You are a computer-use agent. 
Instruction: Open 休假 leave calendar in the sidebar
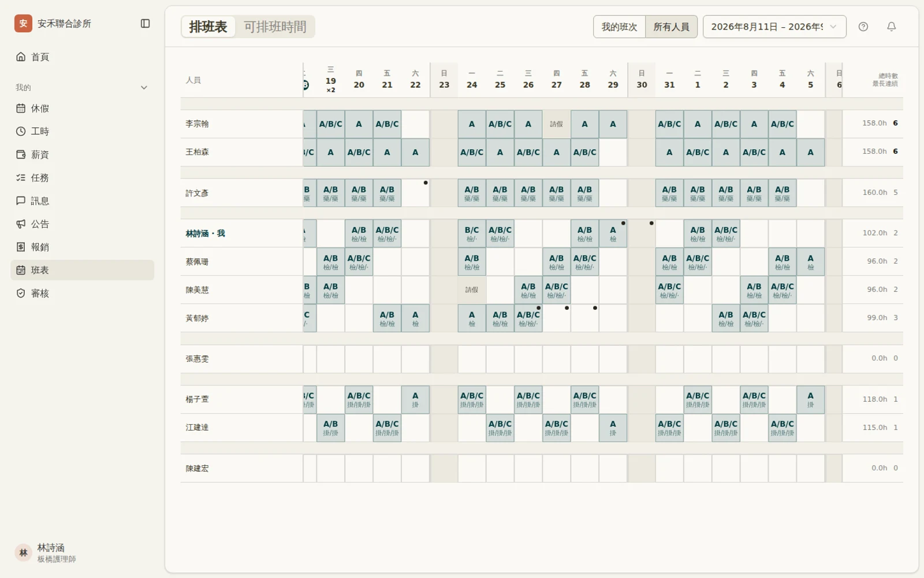coord(83,109)
